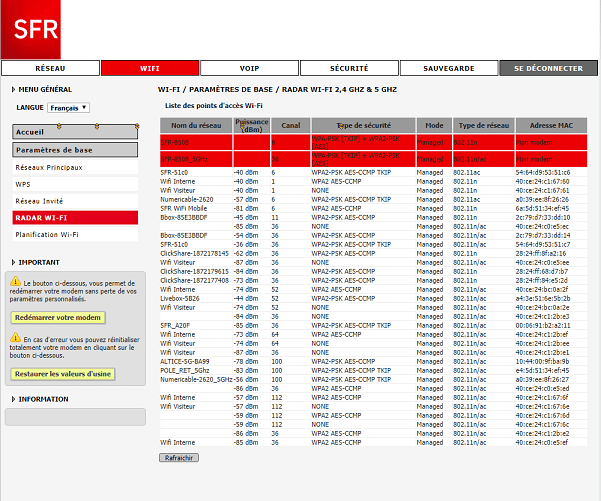Open the Sauvegarde tab

449,68
